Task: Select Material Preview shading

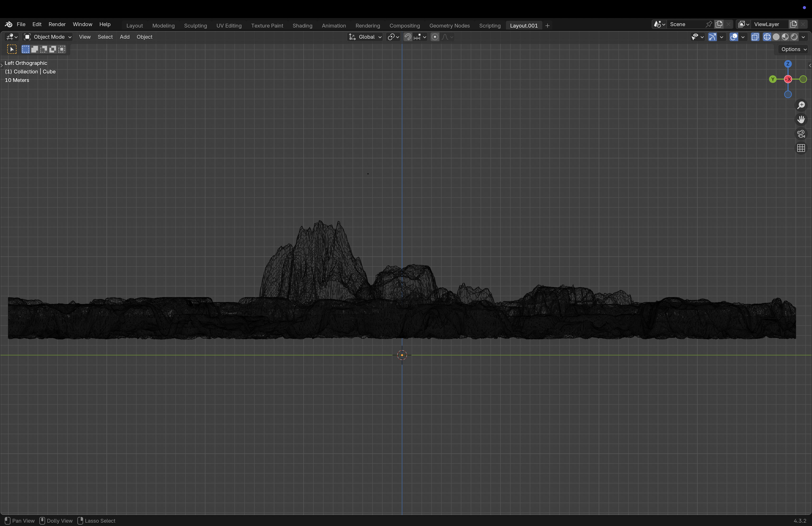Action: (785, 37)
